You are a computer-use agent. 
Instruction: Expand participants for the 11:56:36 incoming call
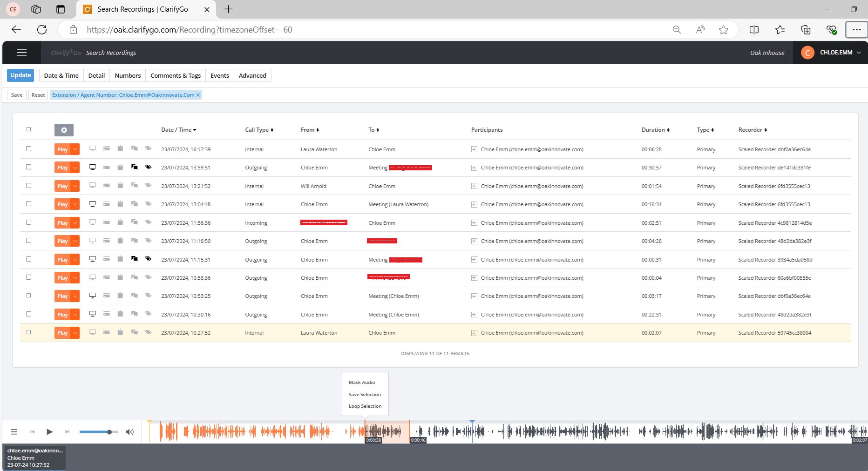click(x=474, y=223)
